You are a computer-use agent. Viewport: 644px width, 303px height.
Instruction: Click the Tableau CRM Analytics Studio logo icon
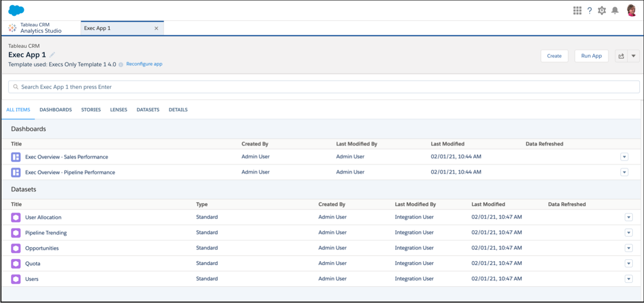point(13,28)
